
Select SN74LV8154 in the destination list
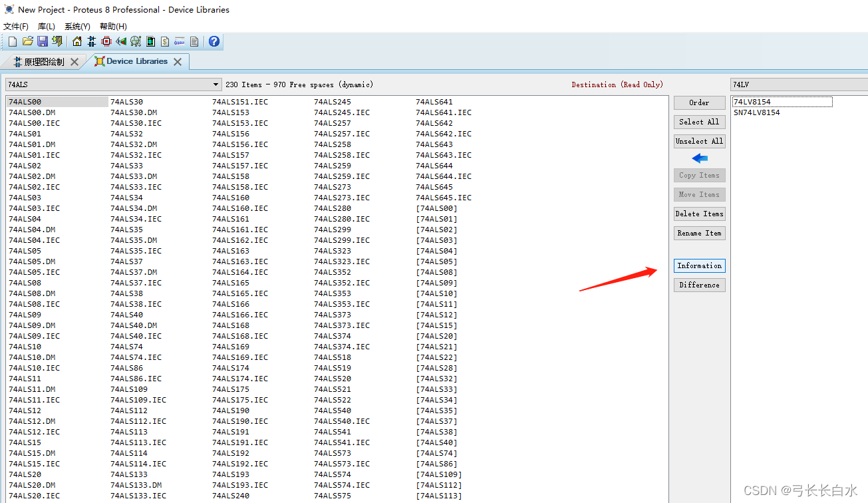756,112
